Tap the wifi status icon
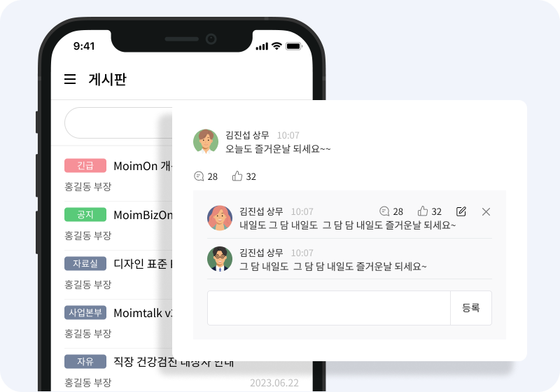The image size is (560, 392). click(x=276, y=45)
